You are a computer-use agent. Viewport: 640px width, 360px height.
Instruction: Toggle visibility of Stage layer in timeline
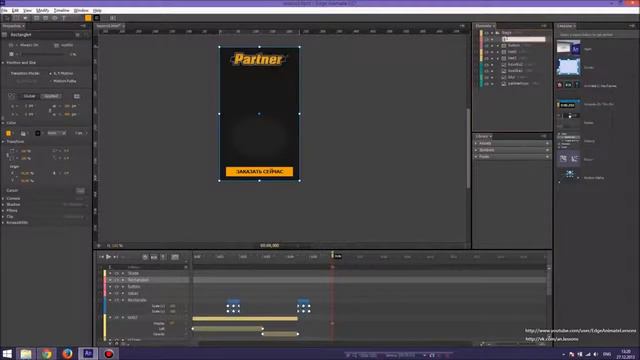[116, 273]
